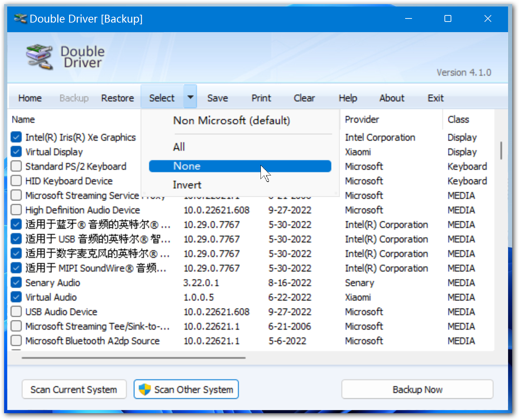Check Microsoft Streaming Tee/Sink-to checkbox
Screen dimensions: 519x420
click(16, 326)
